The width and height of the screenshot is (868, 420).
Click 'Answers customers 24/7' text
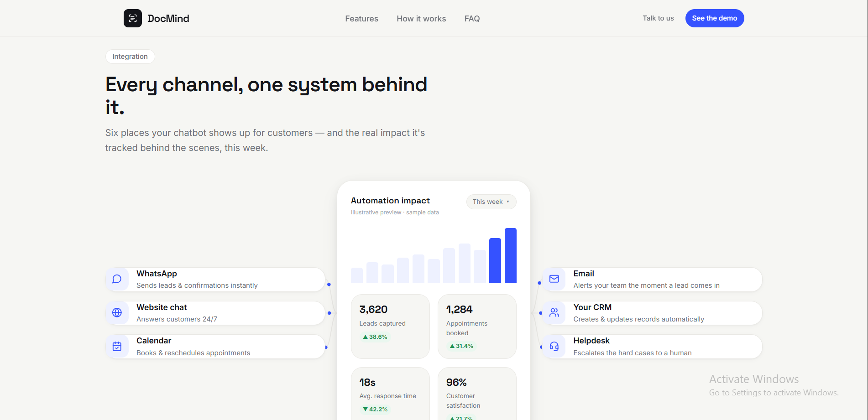click(x=177, y=319)
